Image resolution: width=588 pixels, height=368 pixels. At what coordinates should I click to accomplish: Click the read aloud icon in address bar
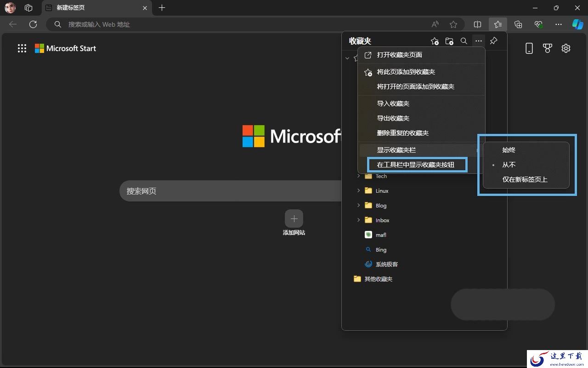[435, 24]
